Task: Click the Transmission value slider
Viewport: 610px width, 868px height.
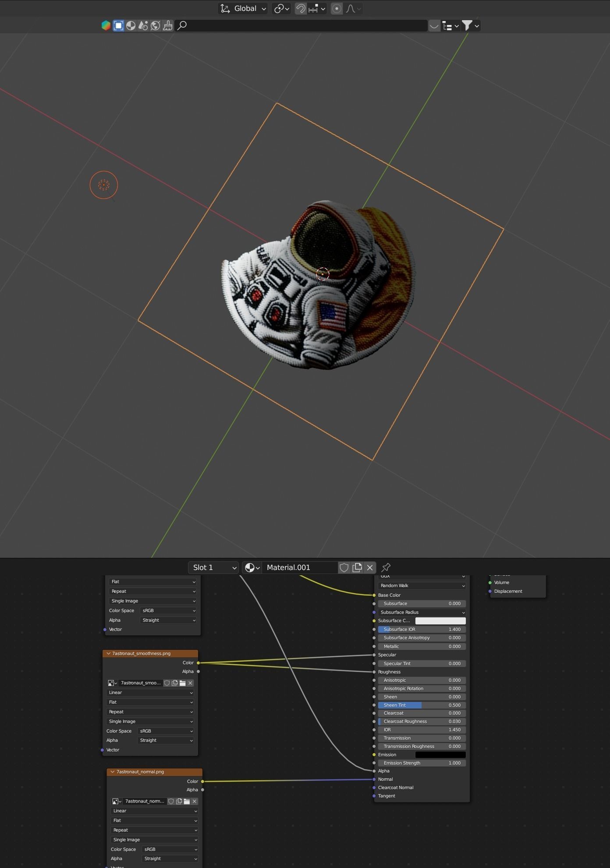Action: pos(422,738)
